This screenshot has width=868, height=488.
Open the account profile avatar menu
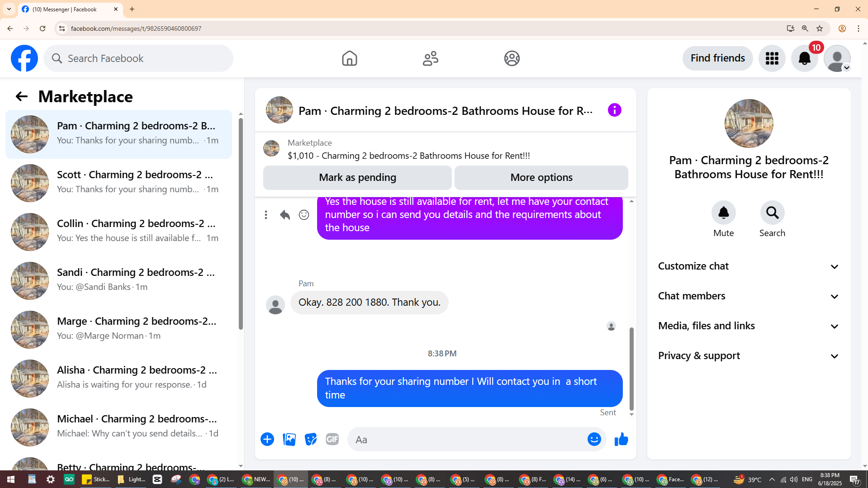pos(837,58)
